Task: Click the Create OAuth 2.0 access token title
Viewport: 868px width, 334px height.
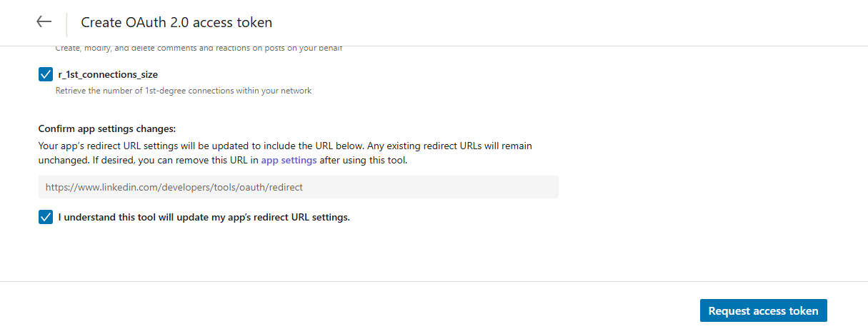Action: [176, 23]
